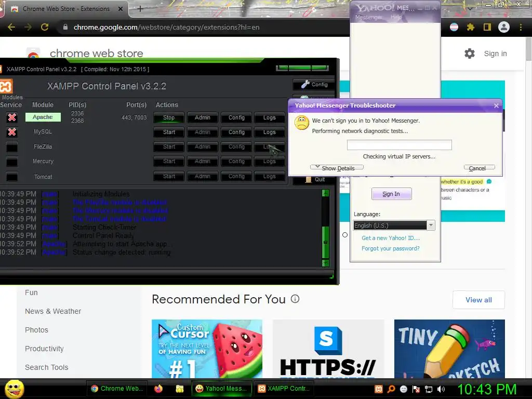
Task: Open the Messenger menu in Yahoo Messenger
Action: pyautogui.click(x=368, y=17)
